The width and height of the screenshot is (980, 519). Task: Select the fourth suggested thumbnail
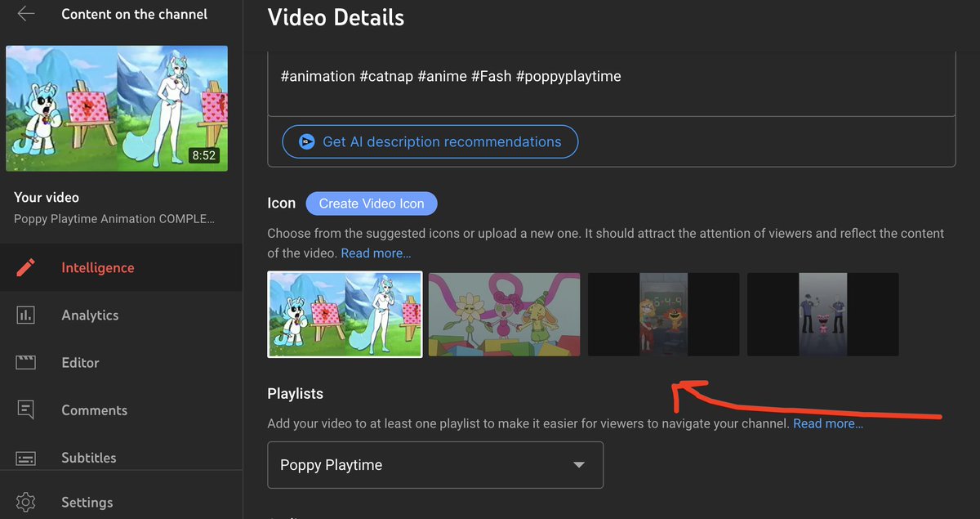822,315
